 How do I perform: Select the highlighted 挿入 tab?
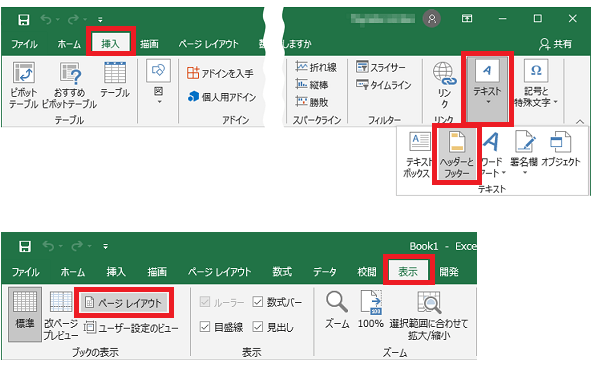110,44
